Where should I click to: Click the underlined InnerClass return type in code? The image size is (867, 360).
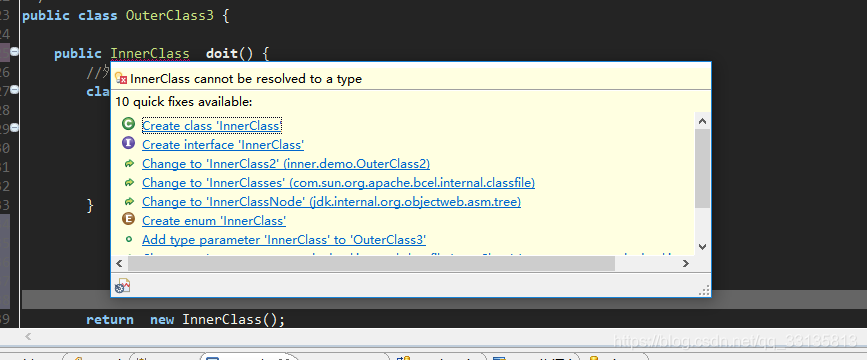(150, 54)
